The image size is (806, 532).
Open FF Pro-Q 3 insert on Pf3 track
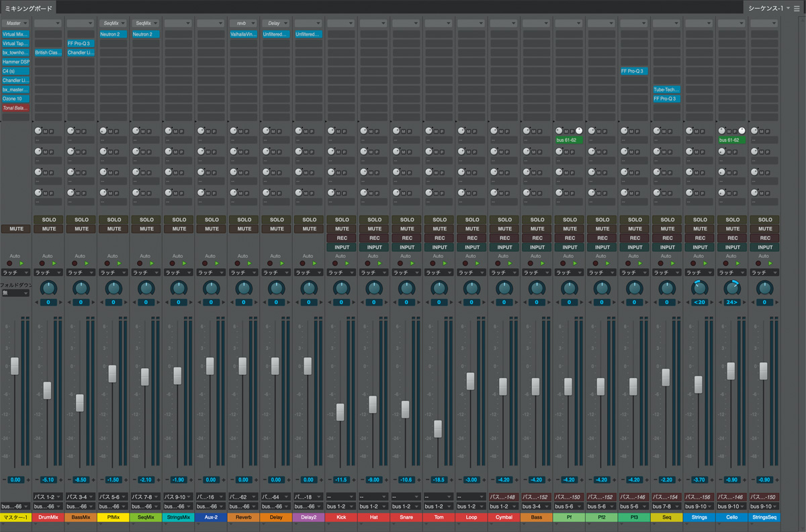point(634,71)
